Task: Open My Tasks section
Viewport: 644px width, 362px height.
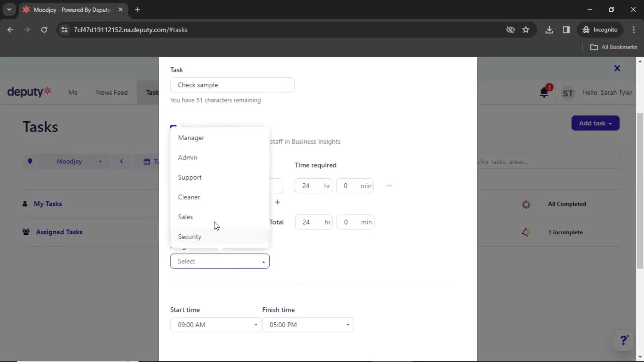Action: point(48,204)
